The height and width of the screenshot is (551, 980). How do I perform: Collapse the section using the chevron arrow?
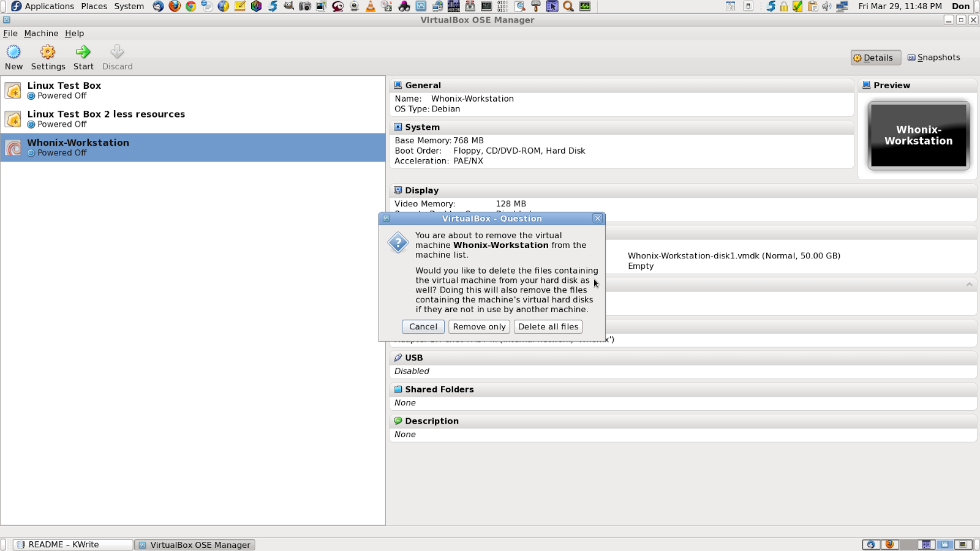click(968, 284)
